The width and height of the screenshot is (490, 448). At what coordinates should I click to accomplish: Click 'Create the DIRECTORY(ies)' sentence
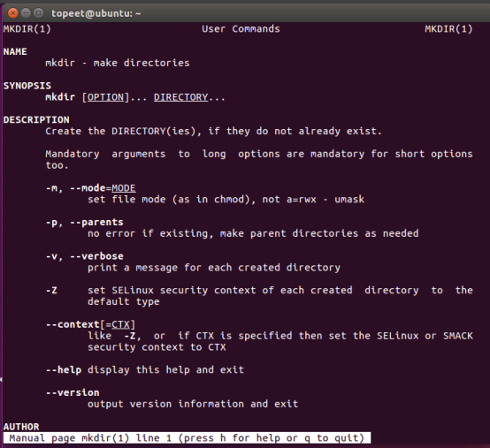pyautogui.click(x=214, y=131)
